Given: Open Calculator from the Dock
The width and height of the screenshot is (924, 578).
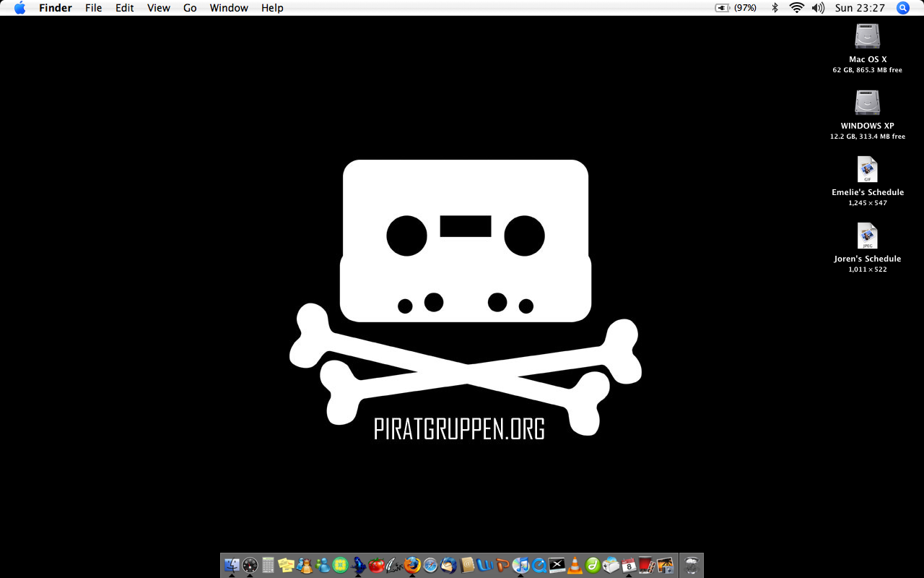Looking at the screenshot, I should tap(268, 565).
